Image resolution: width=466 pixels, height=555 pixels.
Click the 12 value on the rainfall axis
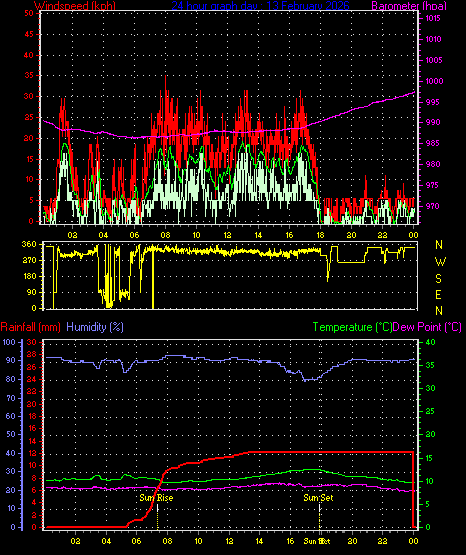point(32,454)
